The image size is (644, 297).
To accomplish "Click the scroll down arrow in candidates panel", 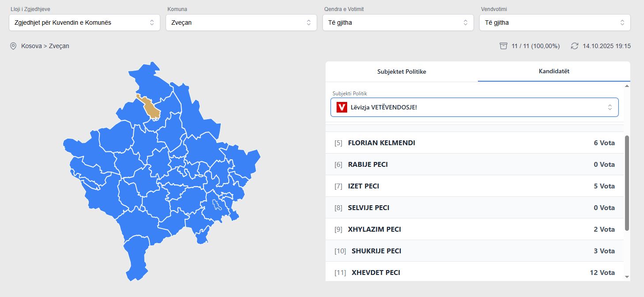I will tap(627, 277).
